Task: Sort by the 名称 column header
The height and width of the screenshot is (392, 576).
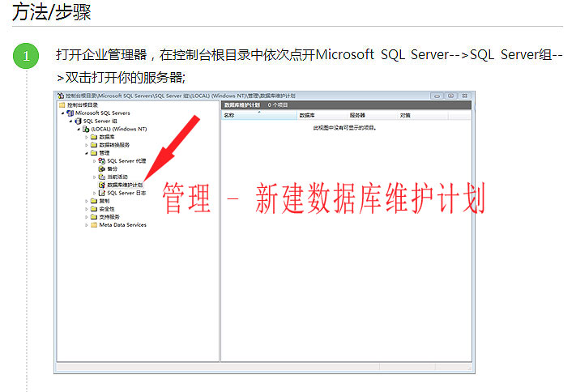Action: [x=259, y=115]
